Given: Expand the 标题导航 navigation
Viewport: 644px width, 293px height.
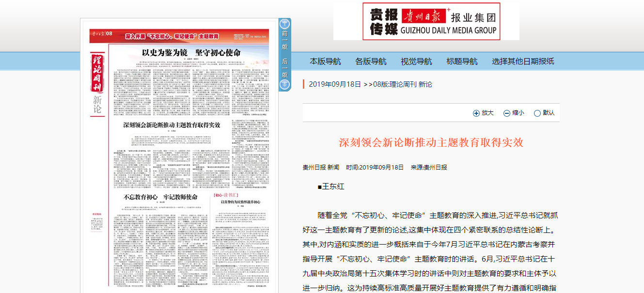Looking at the screenshot, I should (x=462, y=62).
